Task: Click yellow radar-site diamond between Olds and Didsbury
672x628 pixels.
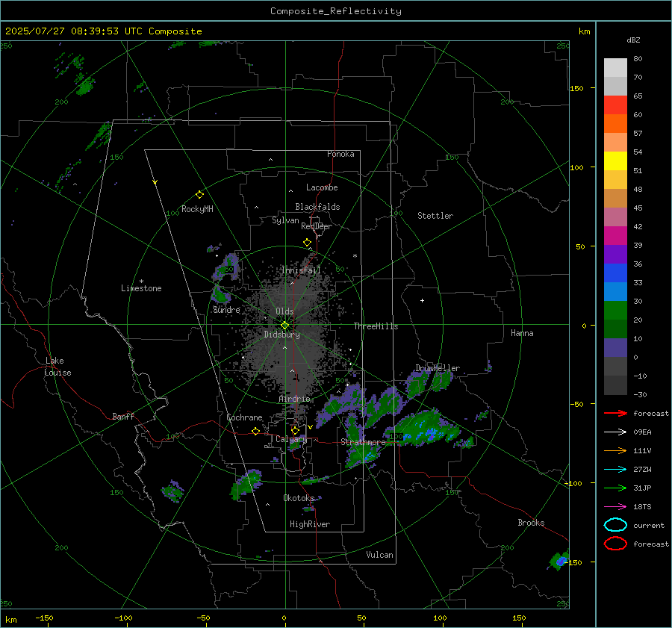Action: pos(284,326)
